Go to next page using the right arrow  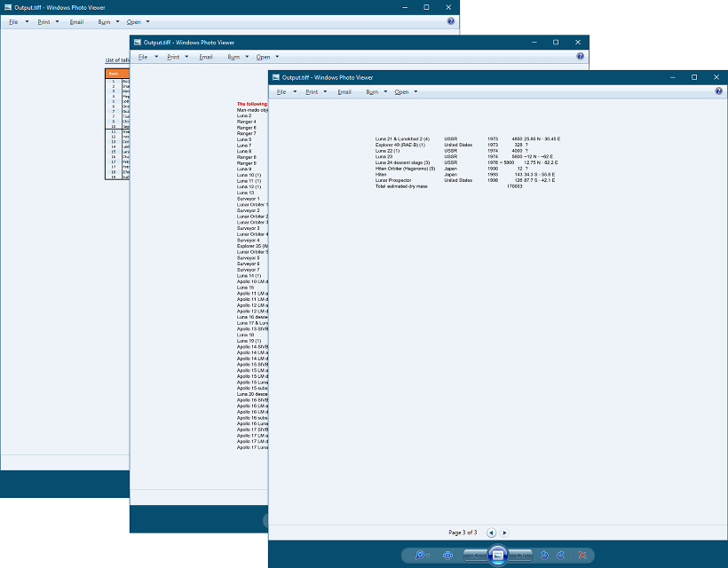click(x=505, y=532)
